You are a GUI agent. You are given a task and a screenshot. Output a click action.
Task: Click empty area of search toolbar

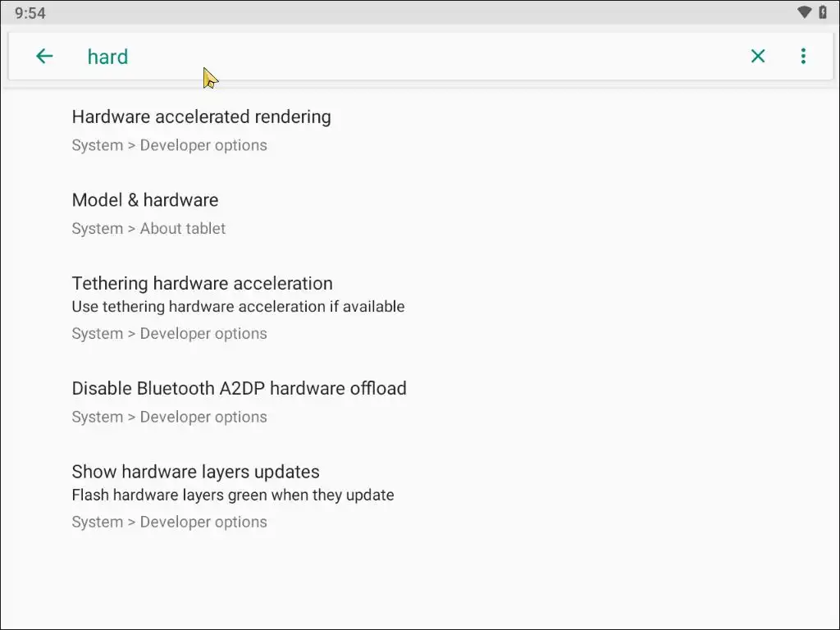451,56
